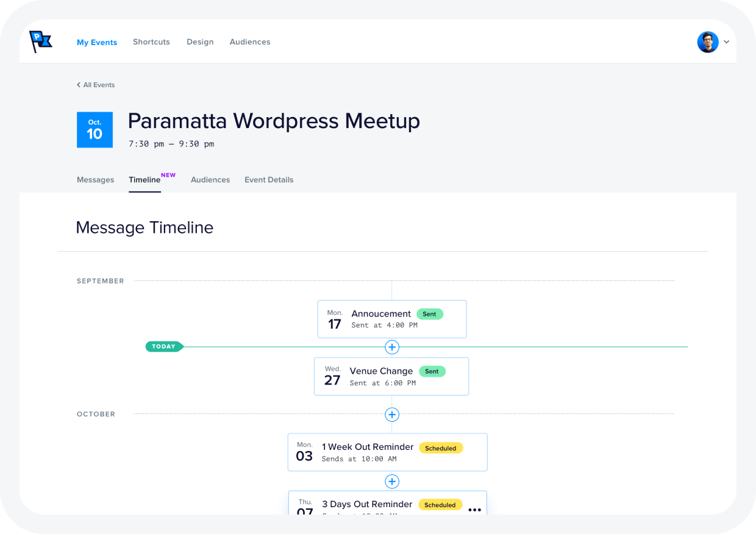Click the Mon. 17 date

[x=335, y=319]
